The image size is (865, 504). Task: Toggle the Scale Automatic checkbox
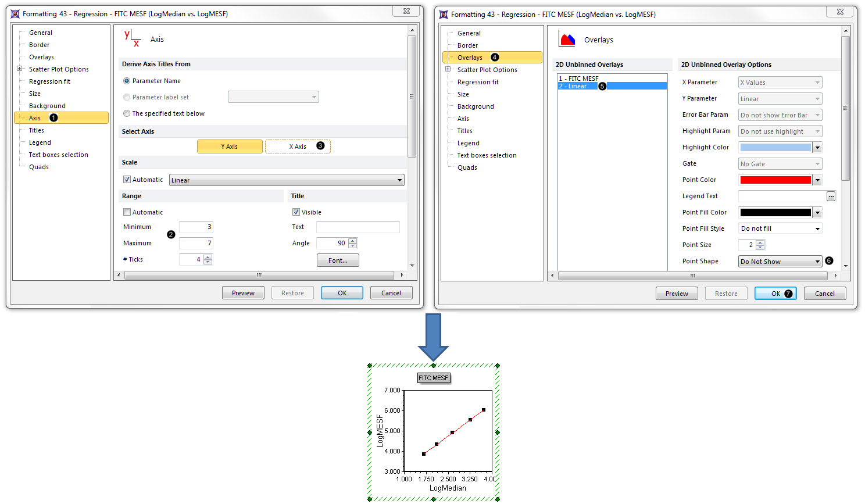pos(127,180)
